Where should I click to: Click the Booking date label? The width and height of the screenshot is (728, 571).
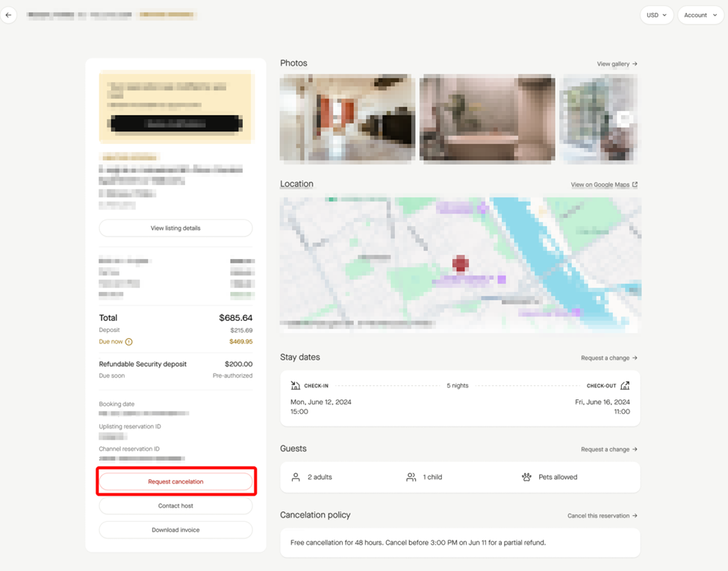click(116, 404)
